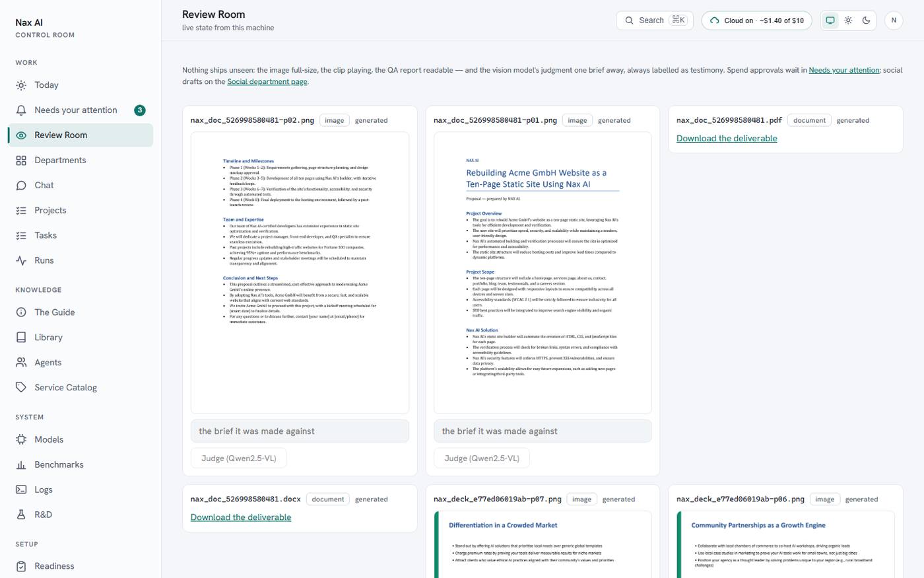
Task: Click the 'generated' label on the deck p06 card
Action: pos(862,500)
